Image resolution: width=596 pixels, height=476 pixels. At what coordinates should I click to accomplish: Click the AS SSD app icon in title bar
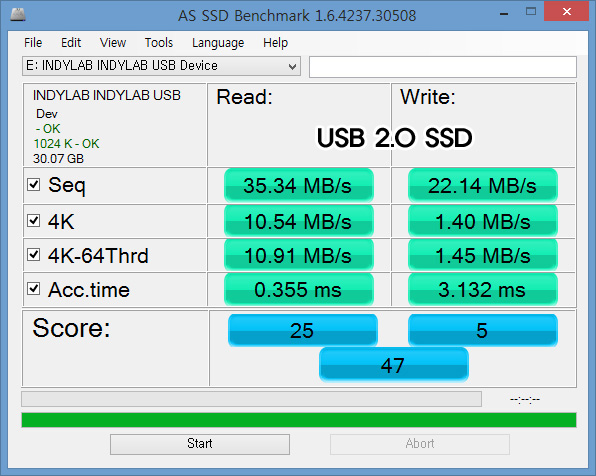click(17, 15)
